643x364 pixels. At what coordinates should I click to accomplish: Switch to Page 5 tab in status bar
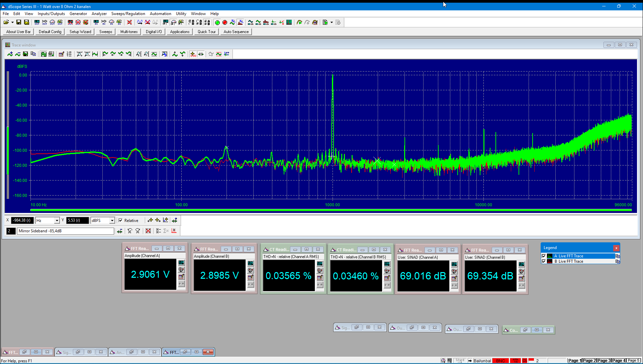633,361
